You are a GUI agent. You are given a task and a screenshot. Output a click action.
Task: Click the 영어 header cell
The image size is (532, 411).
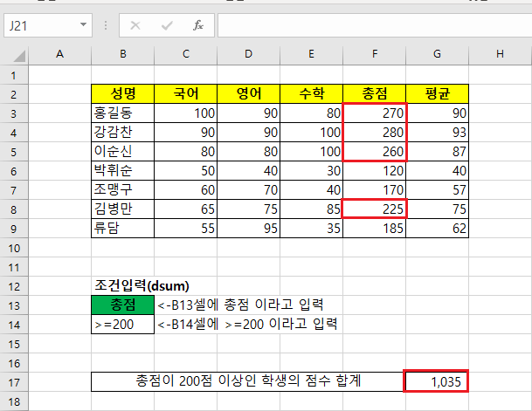coord(248,94)
